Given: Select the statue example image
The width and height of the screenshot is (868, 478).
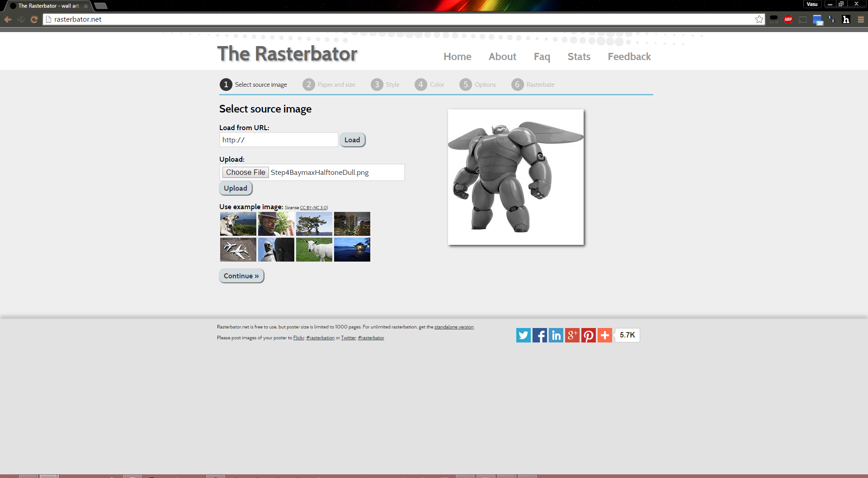Looking at the screenshot, I should coord(276,250).
